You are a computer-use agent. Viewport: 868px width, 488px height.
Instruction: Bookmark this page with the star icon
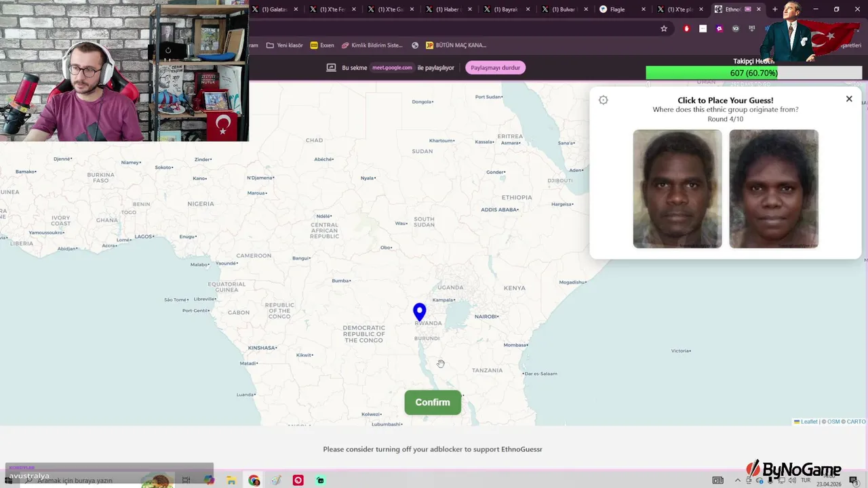[664, 28]
